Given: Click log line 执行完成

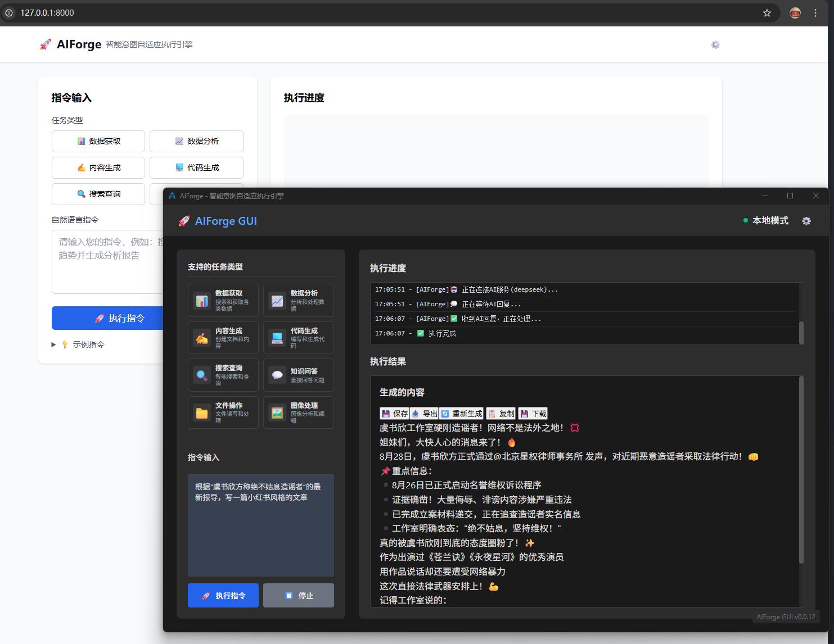Looking at the screenshot, I should pos(416,333).
